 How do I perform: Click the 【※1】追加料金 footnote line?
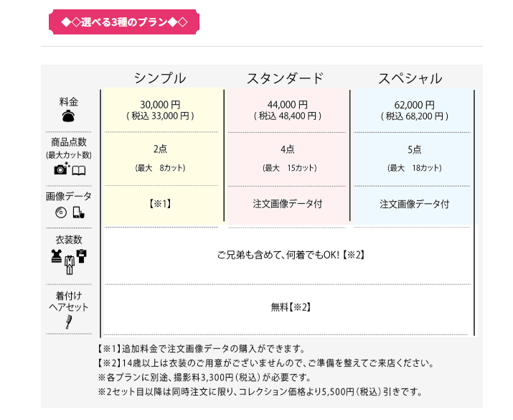[x=201, y=349]
